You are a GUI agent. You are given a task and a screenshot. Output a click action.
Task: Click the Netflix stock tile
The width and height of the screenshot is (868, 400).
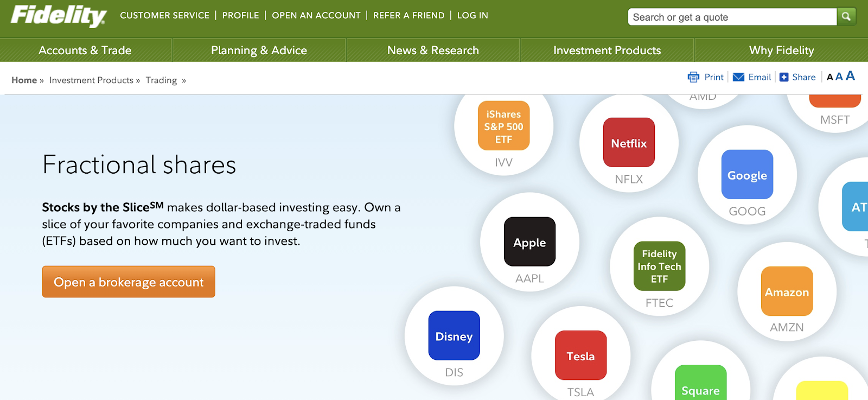click(x=629, y=143)
